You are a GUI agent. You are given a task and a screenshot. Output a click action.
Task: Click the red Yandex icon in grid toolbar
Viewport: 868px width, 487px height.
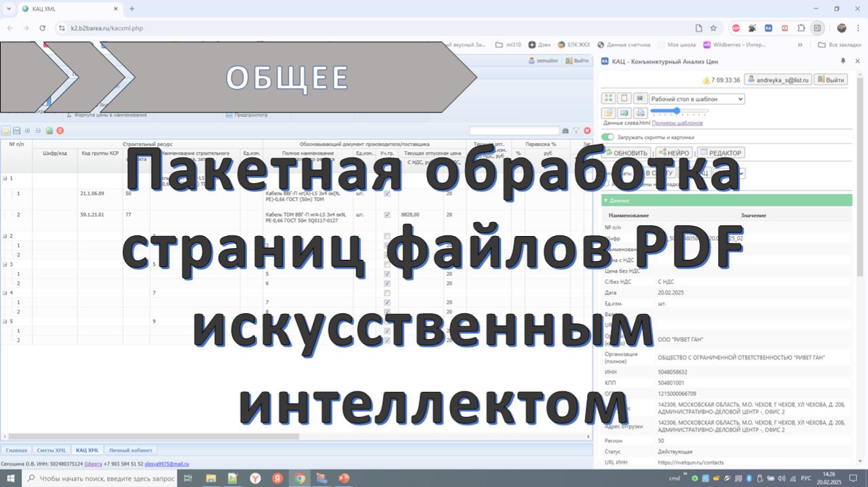coord(60,130)
